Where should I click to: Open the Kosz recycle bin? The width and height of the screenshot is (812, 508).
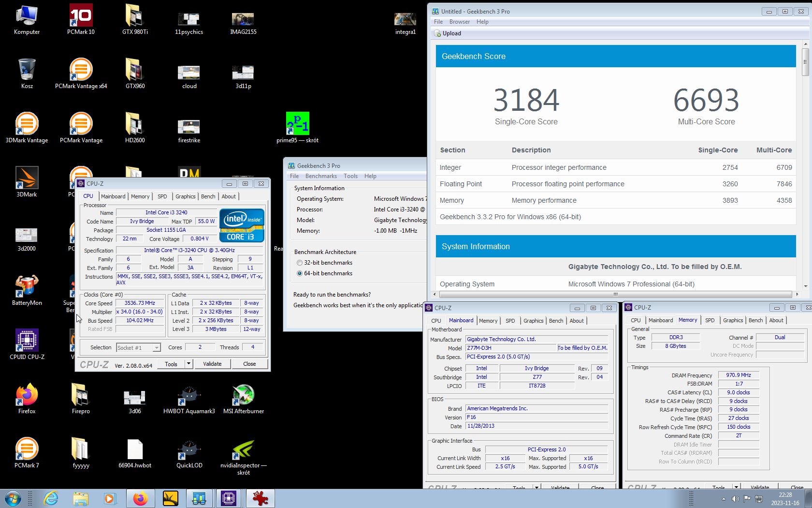coord(27,74)
